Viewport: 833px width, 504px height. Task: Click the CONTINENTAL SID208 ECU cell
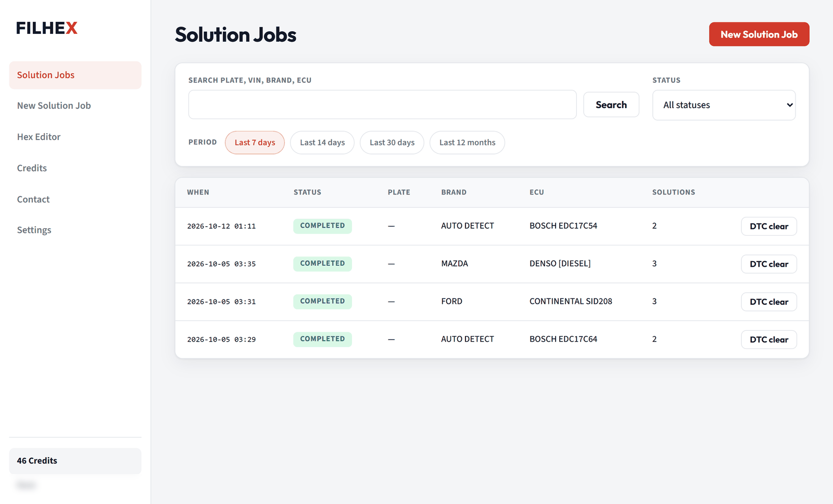point(571,302)
